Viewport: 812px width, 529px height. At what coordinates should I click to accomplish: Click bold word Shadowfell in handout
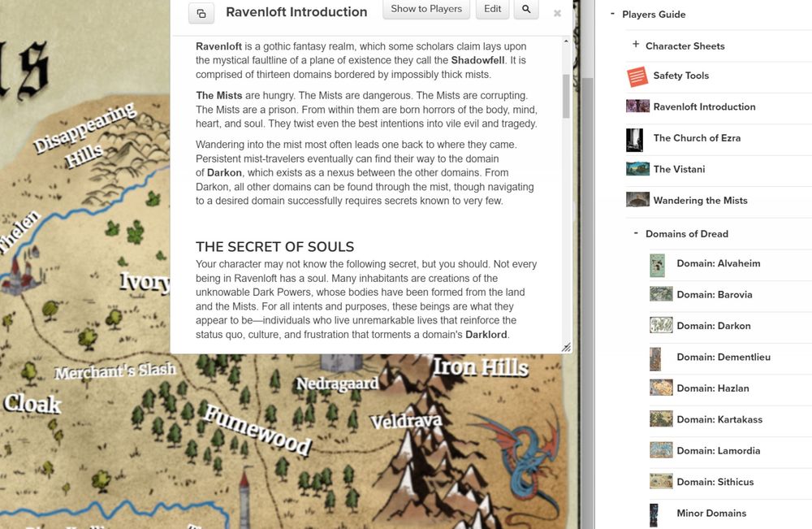(477, 60)
